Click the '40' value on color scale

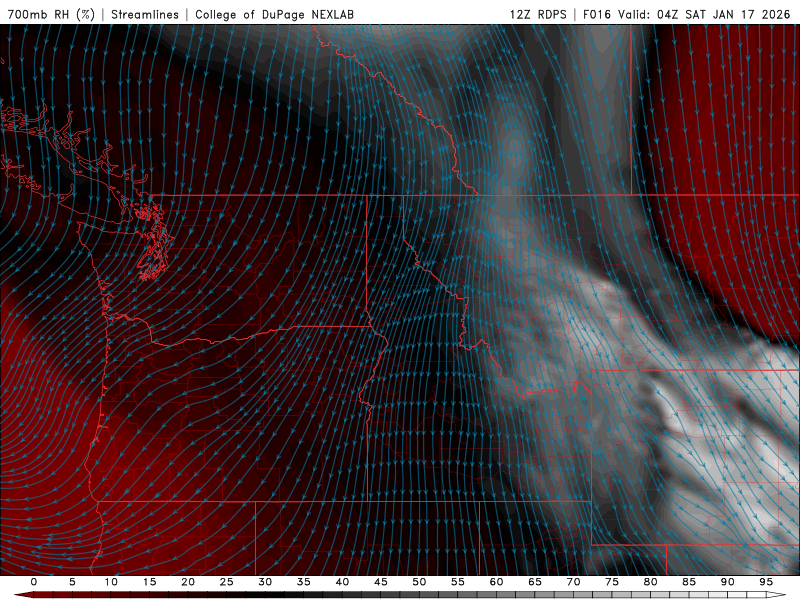(x=342, y=582)
